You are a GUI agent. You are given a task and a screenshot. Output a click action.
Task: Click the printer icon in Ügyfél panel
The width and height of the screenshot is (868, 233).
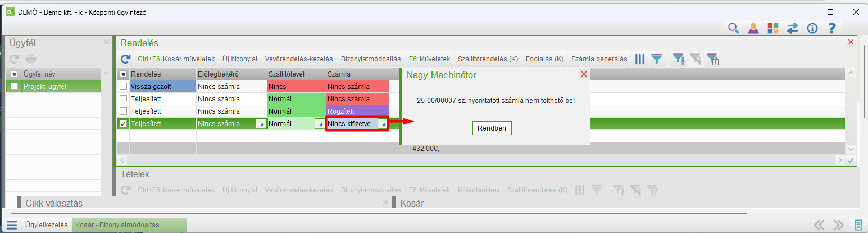(x=31, y=58)
